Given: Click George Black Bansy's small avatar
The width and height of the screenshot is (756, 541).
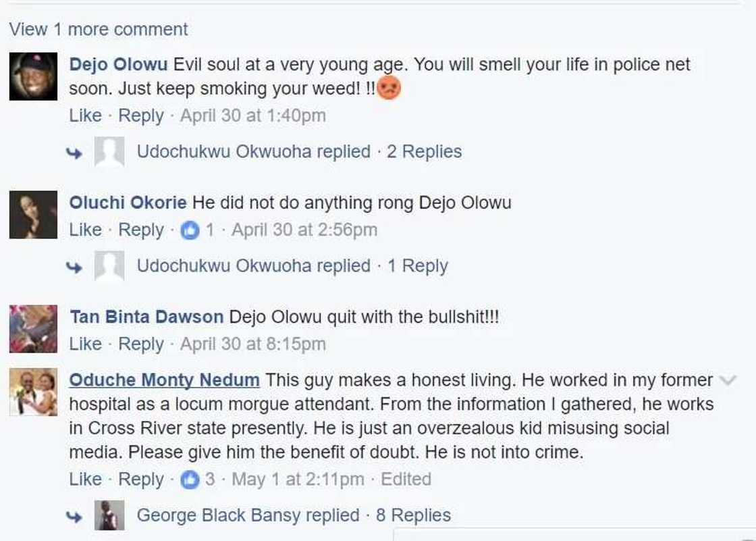Looking at the screenshot, I should [109, 515].
